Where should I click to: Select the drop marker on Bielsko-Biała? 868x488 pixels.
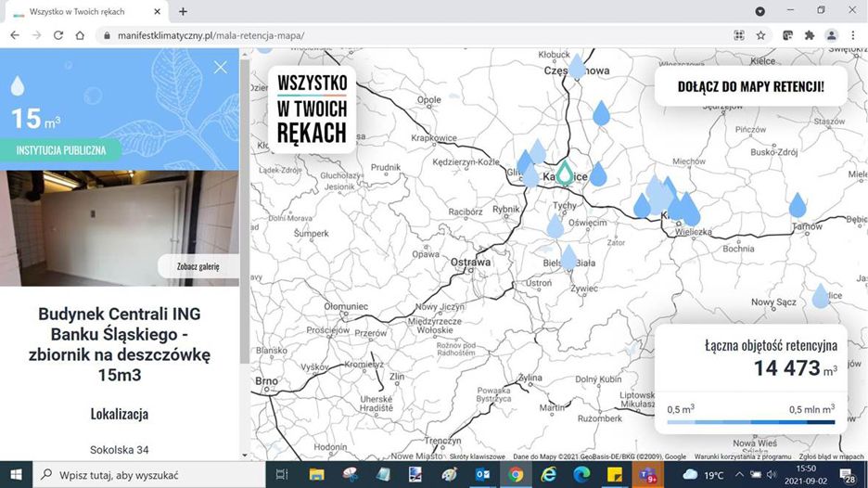tap(568, 258)
